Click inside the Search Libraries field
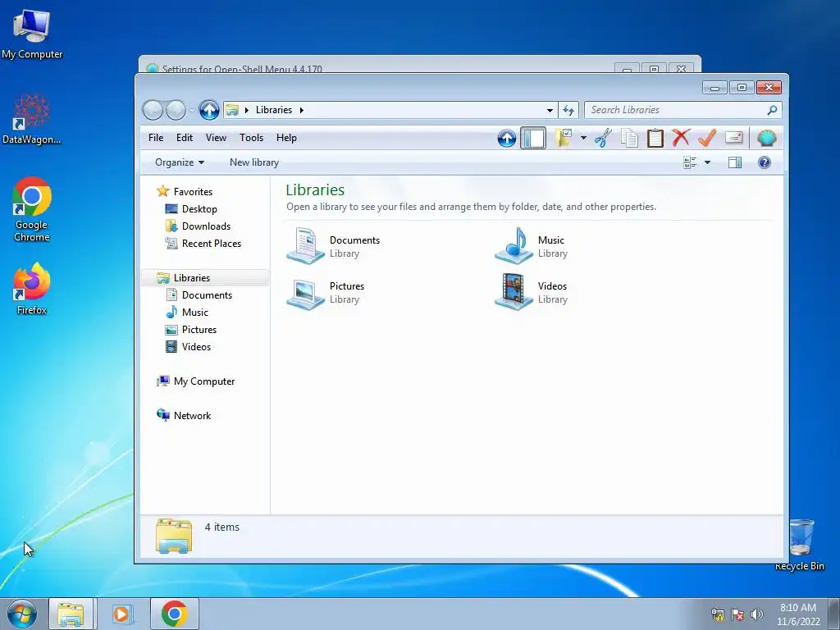 pos(678,110)
